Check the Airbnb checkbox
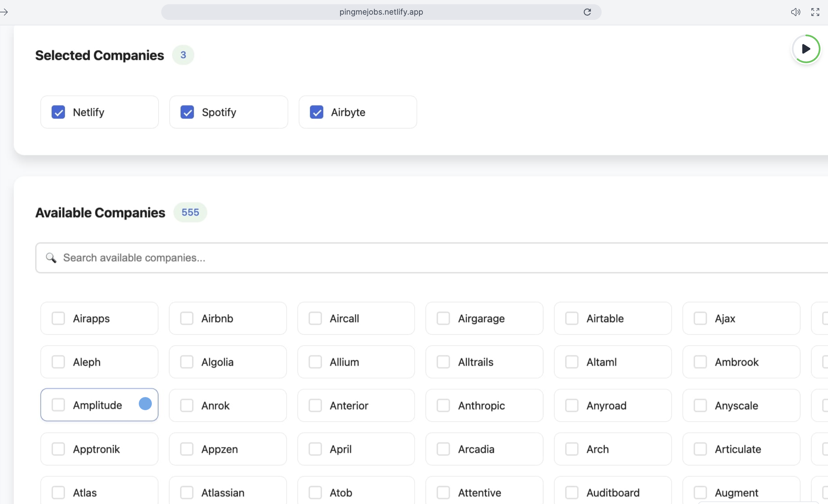 [187, 318]
